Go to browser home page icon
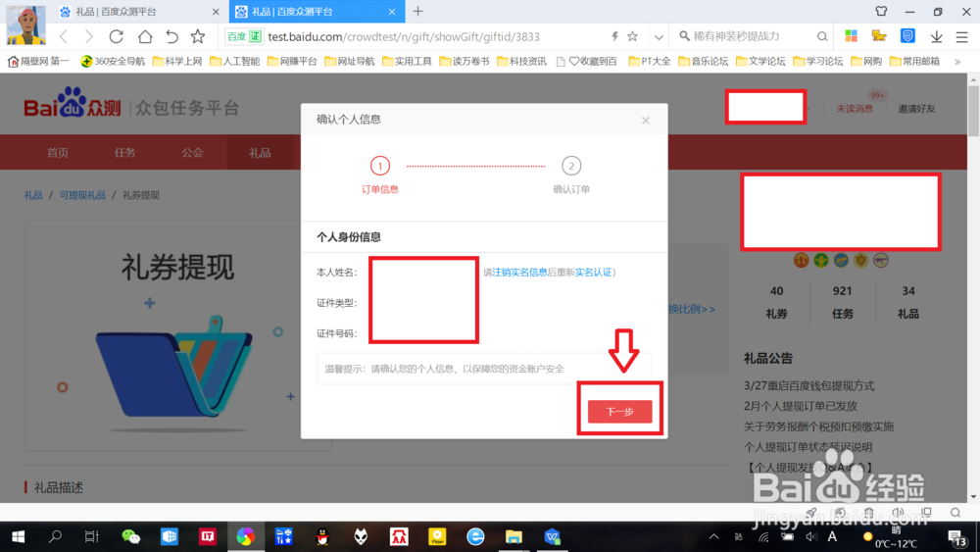Image resolution: width=980 pixels, height=552 pixels. (145, 37)
